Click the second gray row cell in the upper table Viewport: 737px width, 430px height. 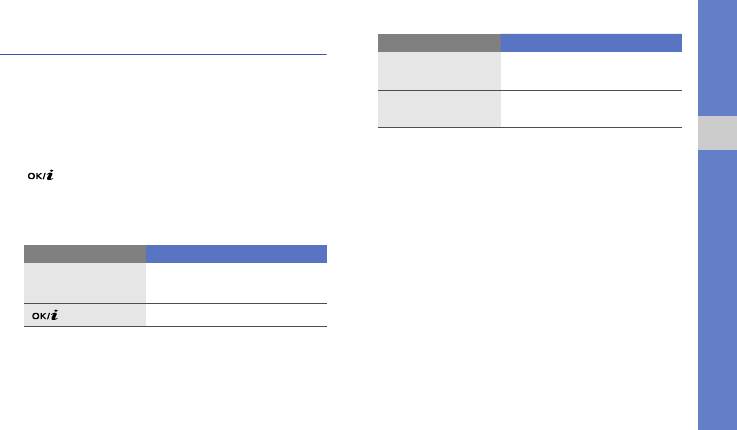(x=439, y=109)
